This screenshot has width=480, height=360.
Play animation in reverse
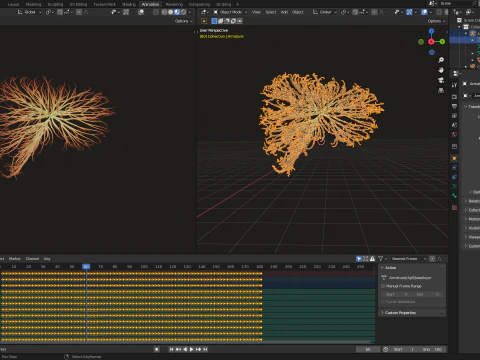(x=185, y=349)
